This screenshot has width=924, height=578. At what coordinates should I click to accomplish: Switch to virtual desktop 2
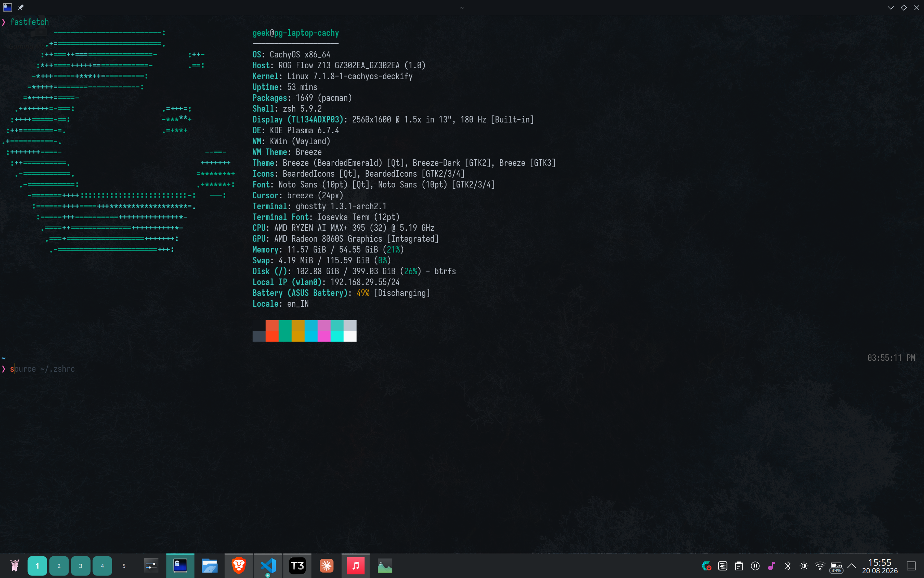(59, 566)
